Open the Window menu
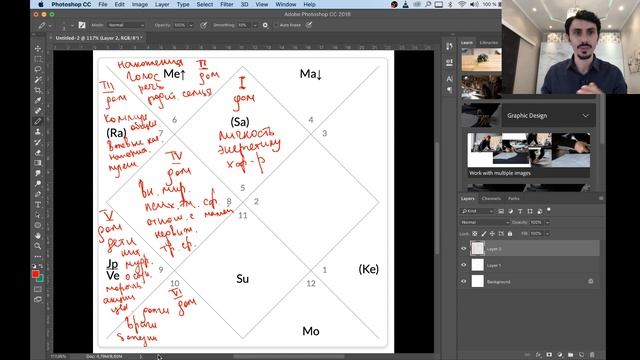The height and width of the screenshot is (360, 640). point(286,4)
